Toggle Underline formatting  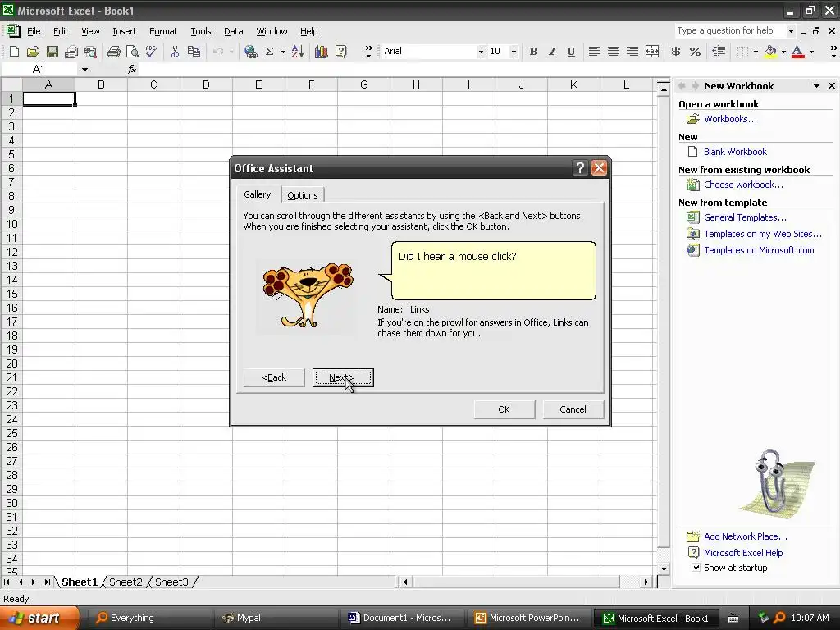(x=571, y=52)
